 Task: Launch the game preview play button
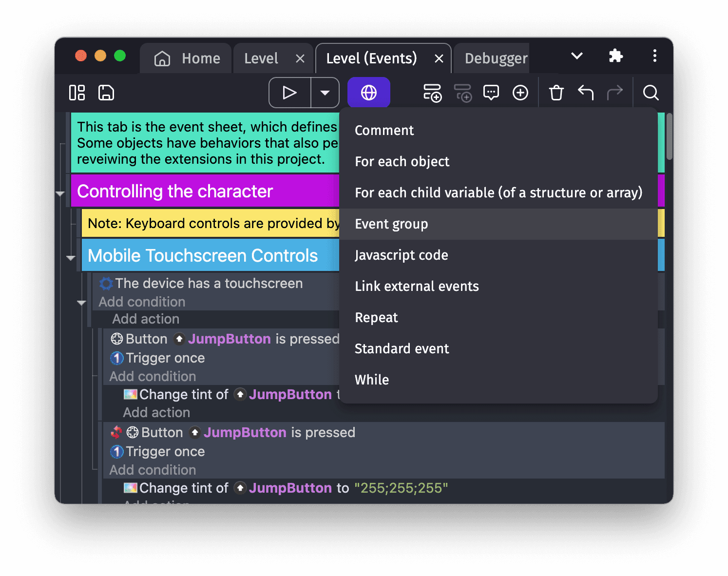click(x=290, y=93)
